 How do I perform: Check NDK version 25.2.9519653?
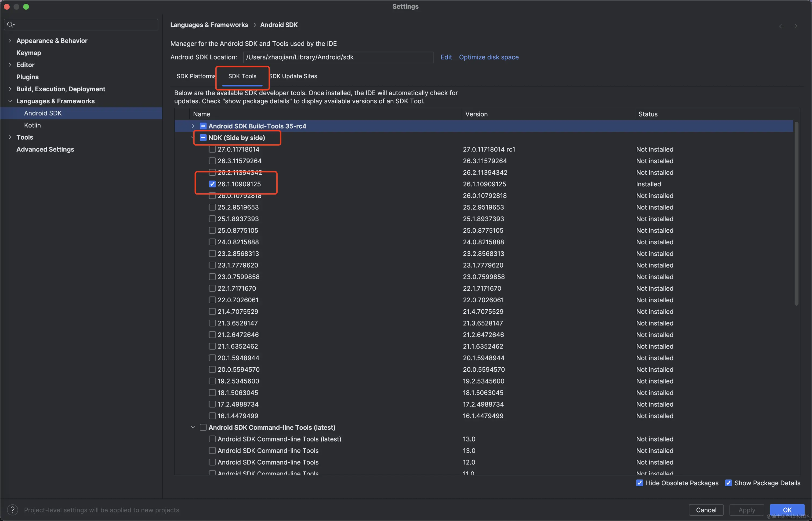pos(212,207)
